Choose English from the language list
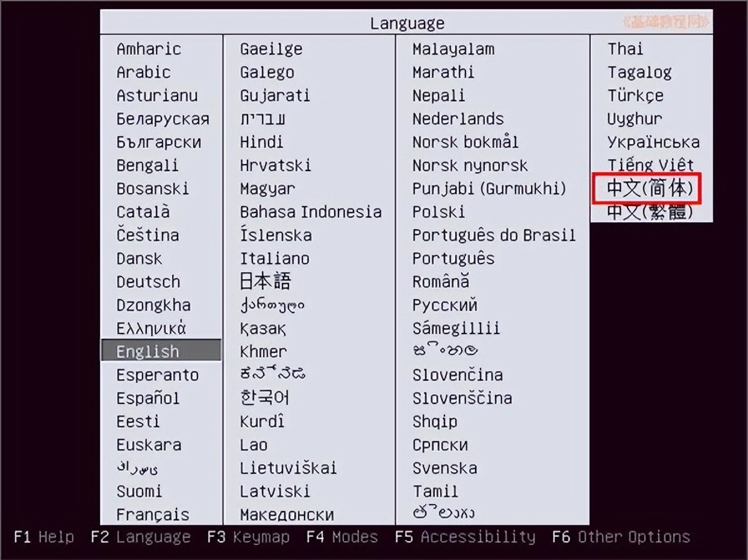 [146, 351]
